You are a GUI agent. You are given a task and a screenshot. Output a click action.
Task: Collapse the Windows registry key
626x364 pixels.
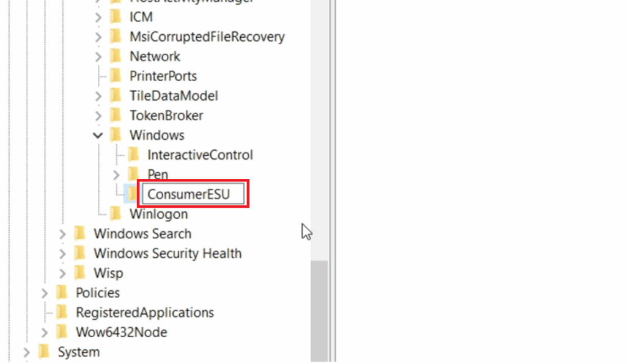98,135
